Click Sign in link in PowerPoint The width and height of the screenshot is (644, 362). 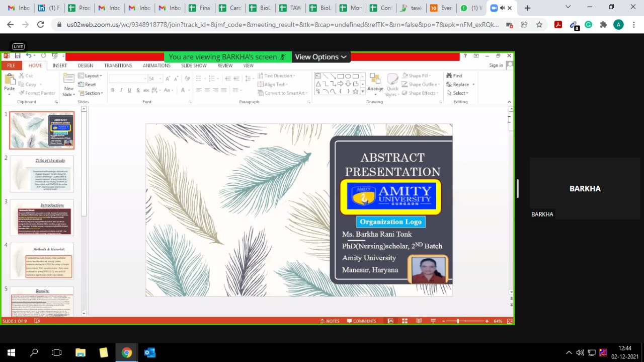point(496,65)
